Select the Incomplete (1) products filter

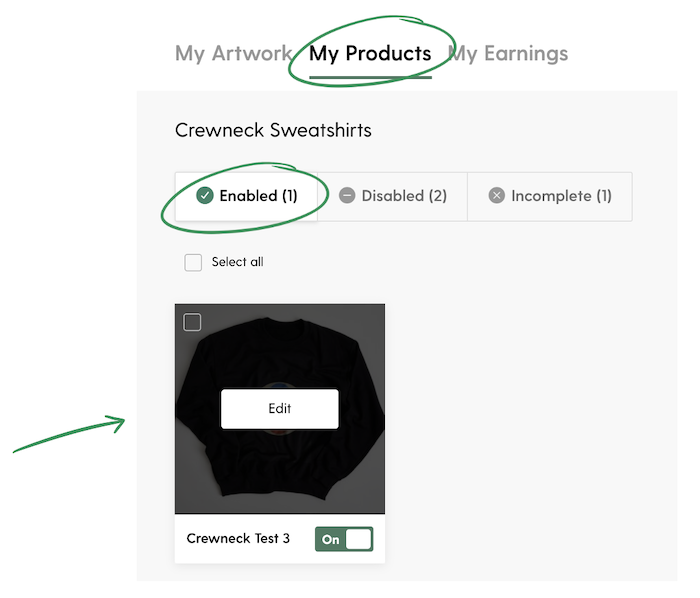point(550,196)
